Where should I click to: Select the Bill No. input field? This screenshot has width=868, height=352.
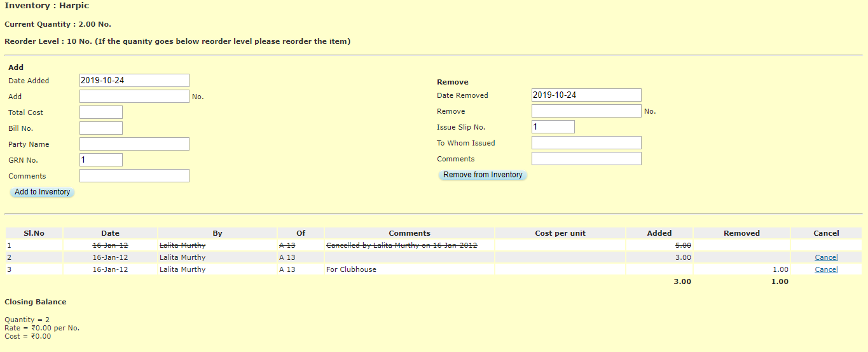[101, 128]
